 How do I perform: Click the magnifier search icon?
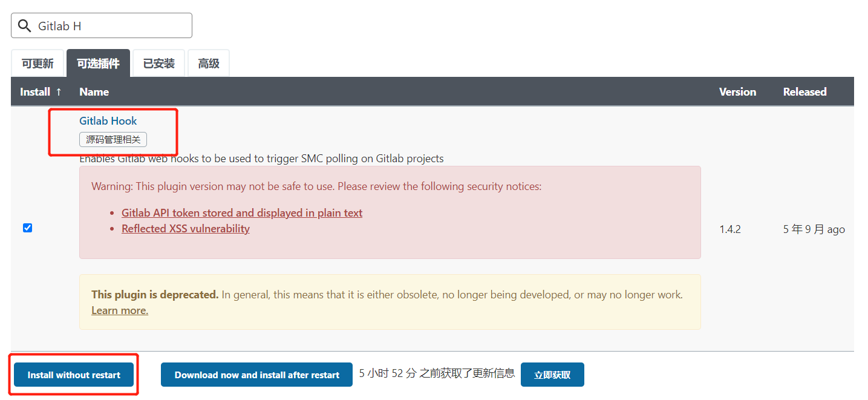24,26
